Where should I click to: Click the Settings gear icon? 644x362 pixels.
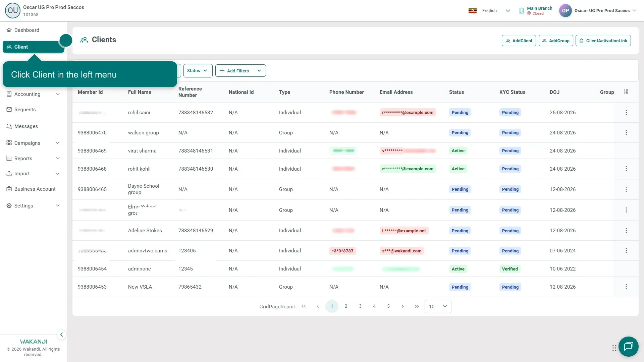tap(9, 206)
